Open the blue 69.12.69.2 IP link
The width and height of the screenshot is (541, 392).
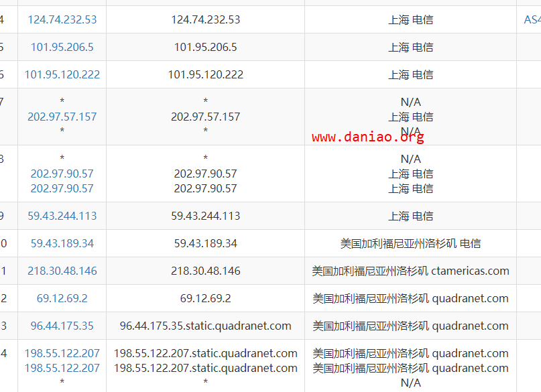pyautogui.click(x=62, y=299)
